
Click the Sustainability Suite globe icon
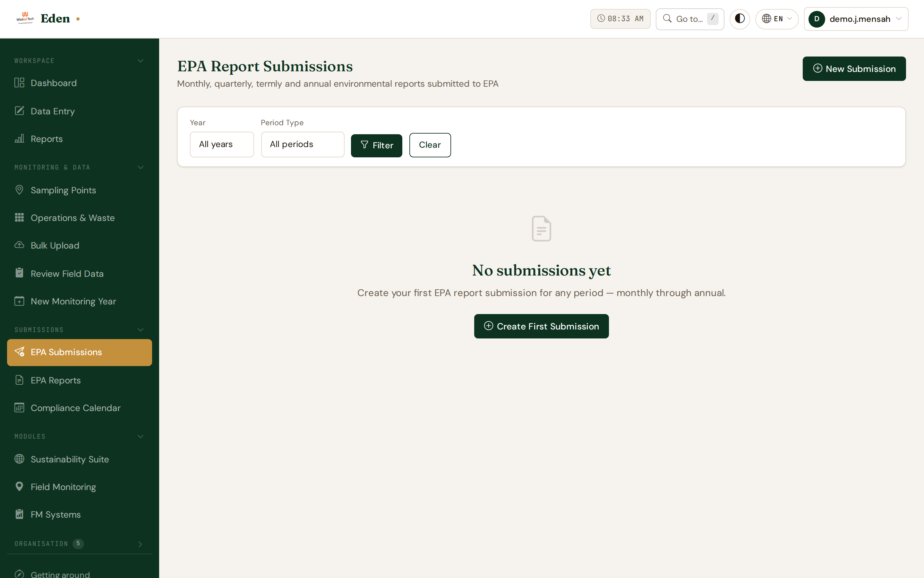pos(19,459)
